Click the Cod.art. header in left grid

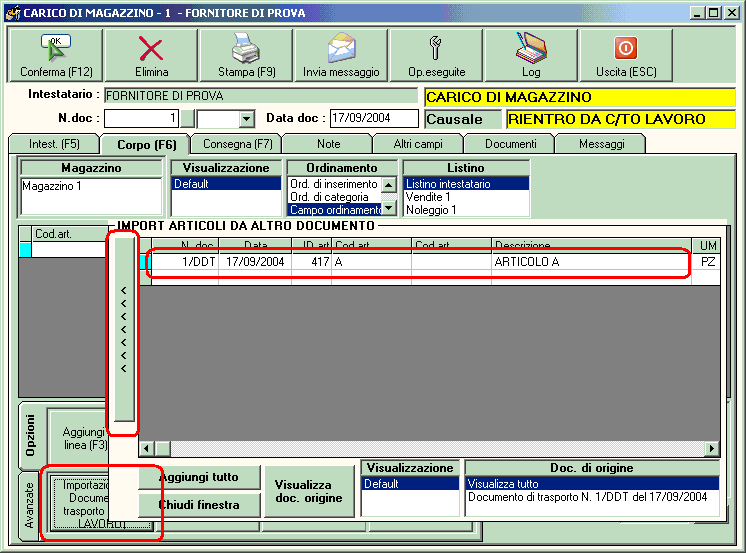[70, 234]
